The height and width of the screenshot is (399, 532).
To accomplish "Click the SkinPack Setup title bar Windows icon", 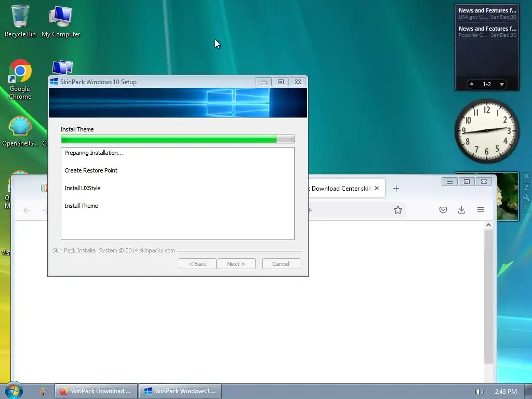I will 54,82.
